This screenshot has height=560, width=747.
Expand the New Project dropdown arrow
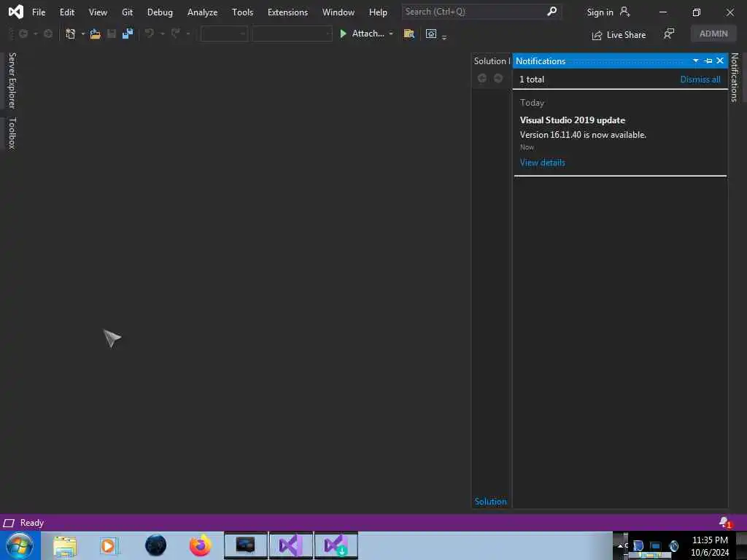tap(83, 34)
